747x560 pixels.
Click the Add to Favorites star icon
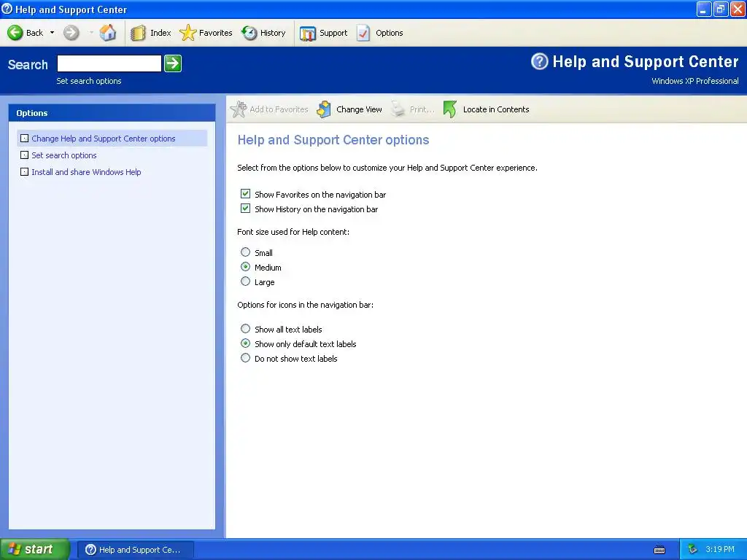pyautogui.click(x=239, y=109)
